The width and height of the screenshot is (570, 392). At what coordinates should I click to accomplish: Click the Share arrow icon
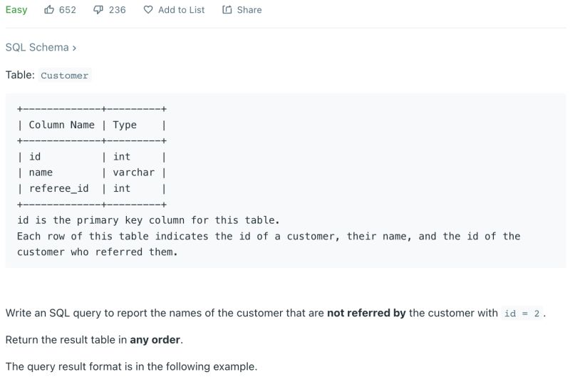pos(227,10)
